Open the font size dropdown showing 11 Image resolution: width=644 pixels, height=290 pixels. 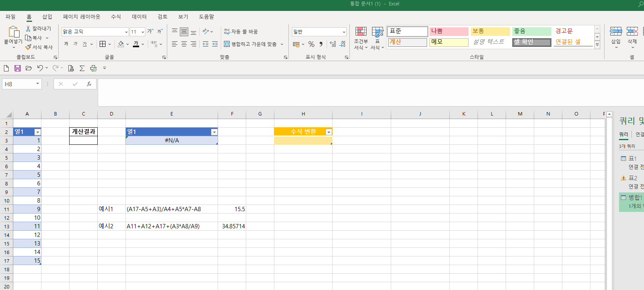tap(143, 32)
